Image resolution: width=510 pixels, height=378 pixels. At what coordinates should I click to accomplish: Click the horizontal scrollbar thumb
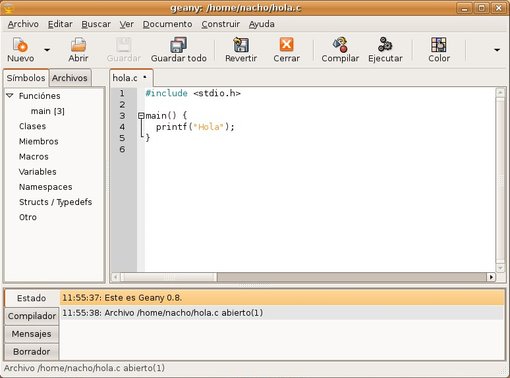click(x=169, y=277)
